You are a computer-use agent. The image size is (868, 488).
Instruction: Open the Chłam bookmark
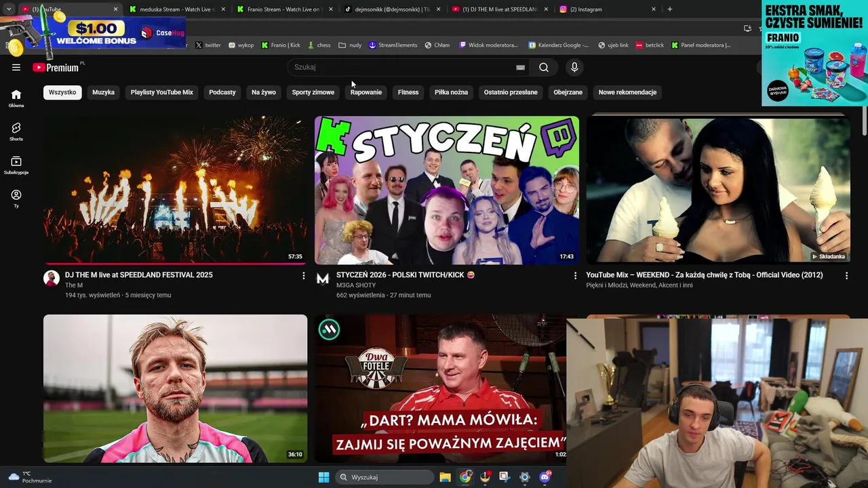pos(437,45)
